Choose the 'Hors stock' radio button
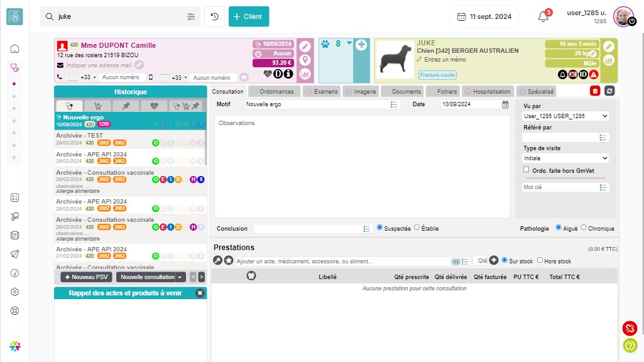 coord(539,261)
